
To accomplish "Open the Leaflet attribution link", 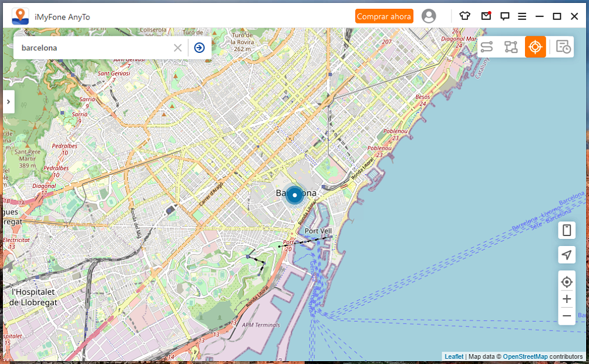I will click(454, 356).
